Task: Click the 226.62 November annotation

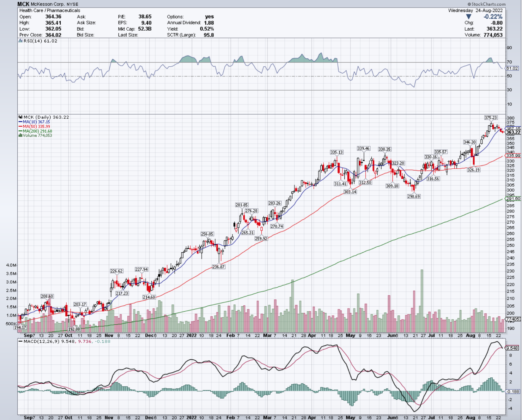Action: (x=117, y=271)
